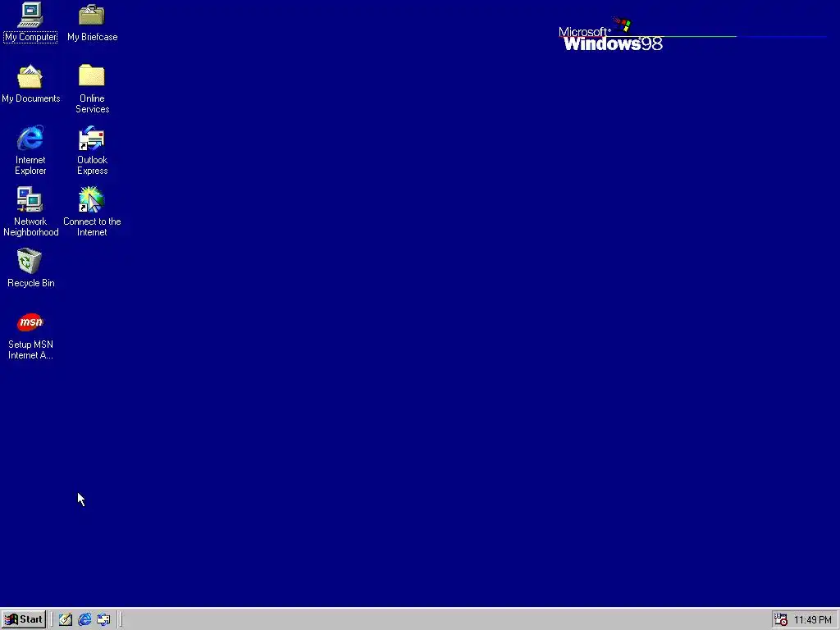
Task: Launch Internet Explorer from Quick Launch bar
Action: (x=84, y=620)
